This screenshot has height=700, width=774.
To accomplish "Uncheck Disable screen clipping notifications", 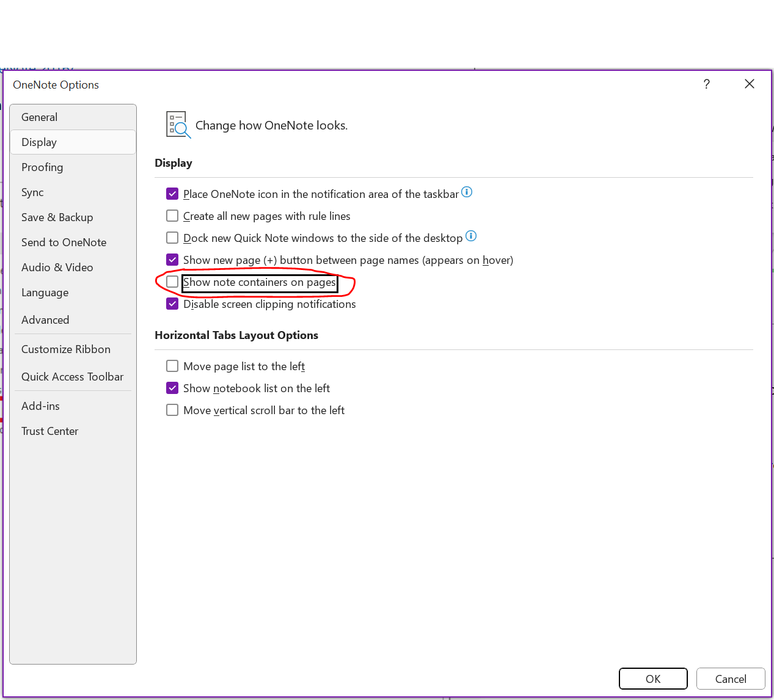I will [x=172, y=304].
